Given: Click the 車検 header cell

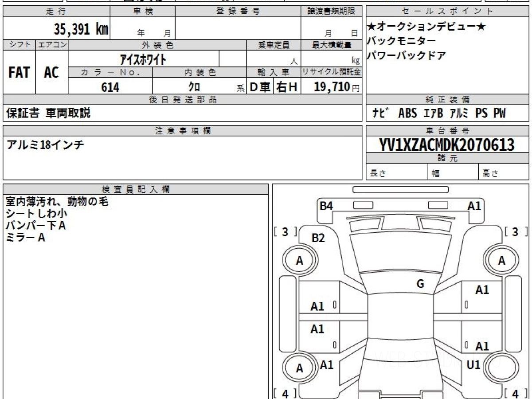Looking at the screenshot, I should point(143,12).
